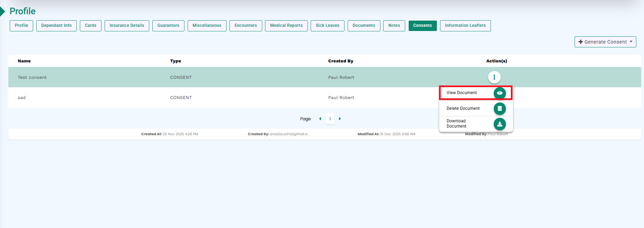The image size is (644, 228).
Task: Go to the Dependant Info tab
Action: (x=56, y=25)
